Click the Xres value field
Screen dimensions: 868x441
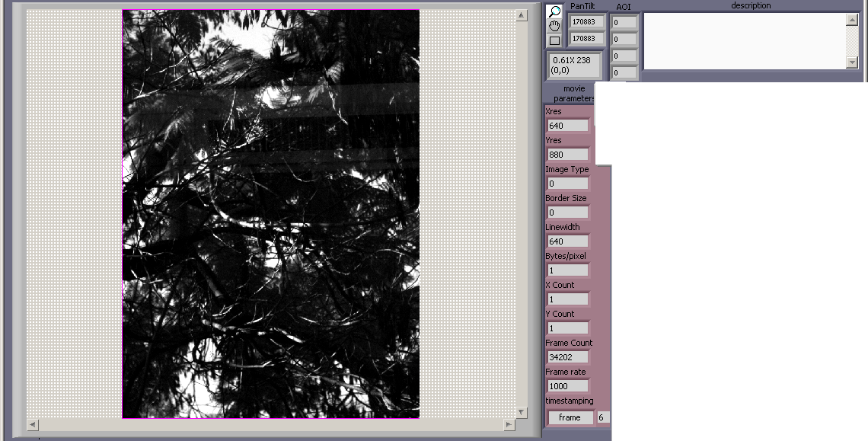click(567, 126)
